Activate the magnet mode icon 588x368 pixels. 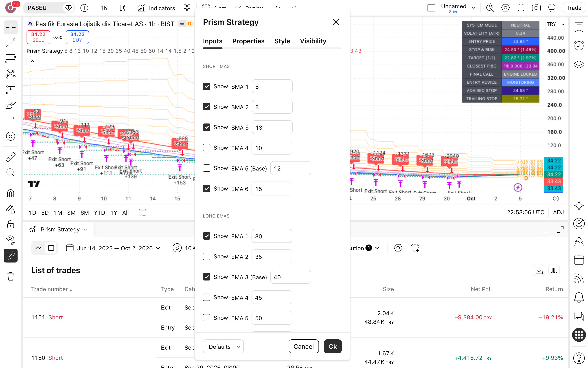[10, 193]
